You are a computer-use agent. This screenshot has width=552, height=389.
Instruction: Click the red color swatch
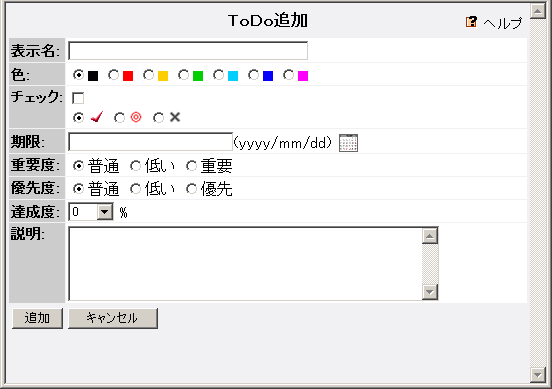(x=128, y=76)
